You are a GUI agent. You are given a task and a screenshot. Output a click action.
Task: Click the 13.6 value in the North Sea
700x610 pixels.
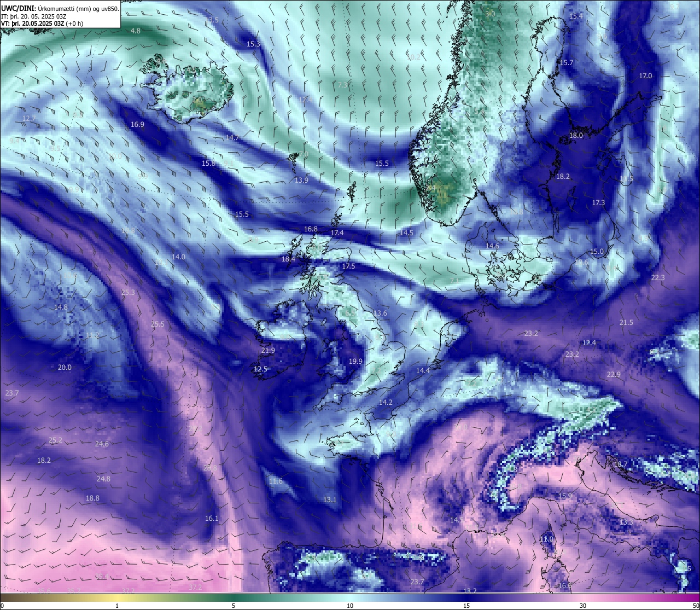[x=380, y=313]
